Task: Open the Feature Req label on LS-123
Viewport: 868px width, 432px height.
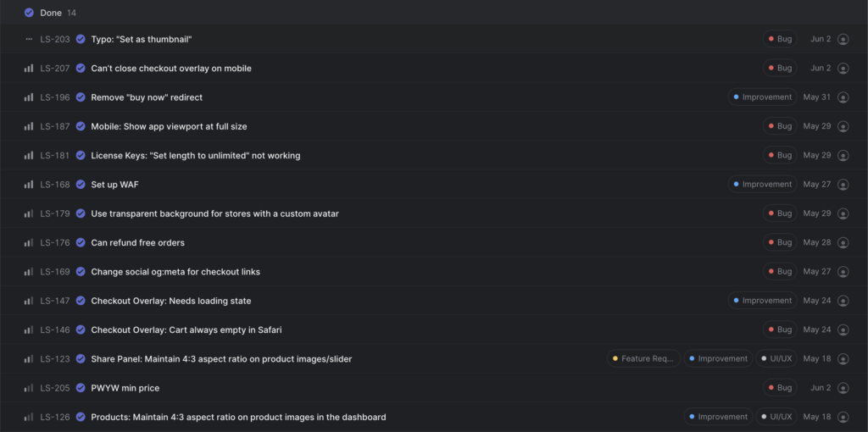Action: point(644,358)
